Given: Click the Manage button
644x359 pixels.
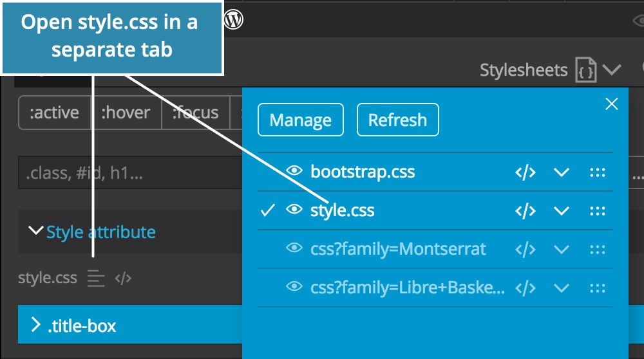Looking at the screenshot, I should click(301, 120).
